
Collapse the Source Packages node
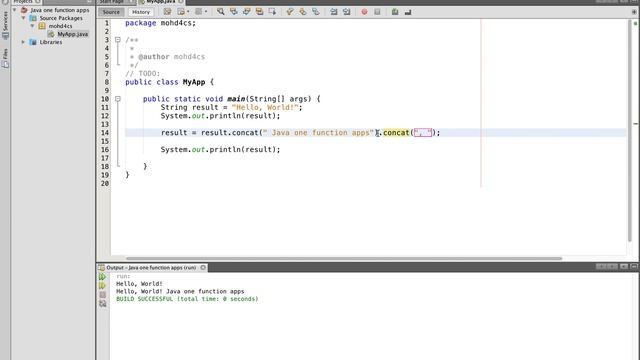[x=23, y=18]
